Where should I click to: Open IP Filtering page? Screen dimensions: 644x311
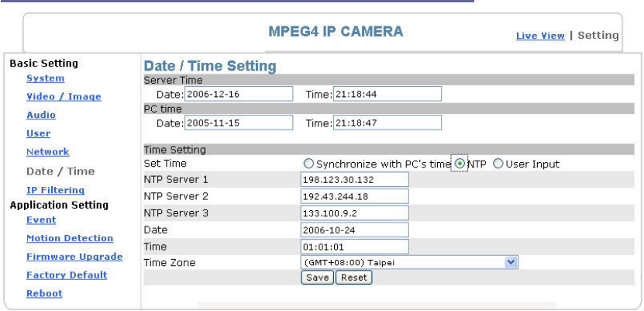point(55,190)
